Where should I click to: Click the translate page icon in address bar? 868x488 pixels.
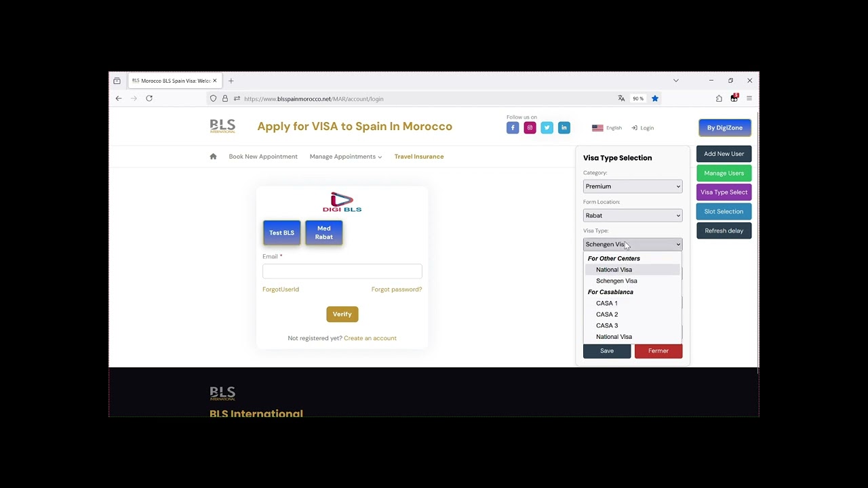coord(621,98)
